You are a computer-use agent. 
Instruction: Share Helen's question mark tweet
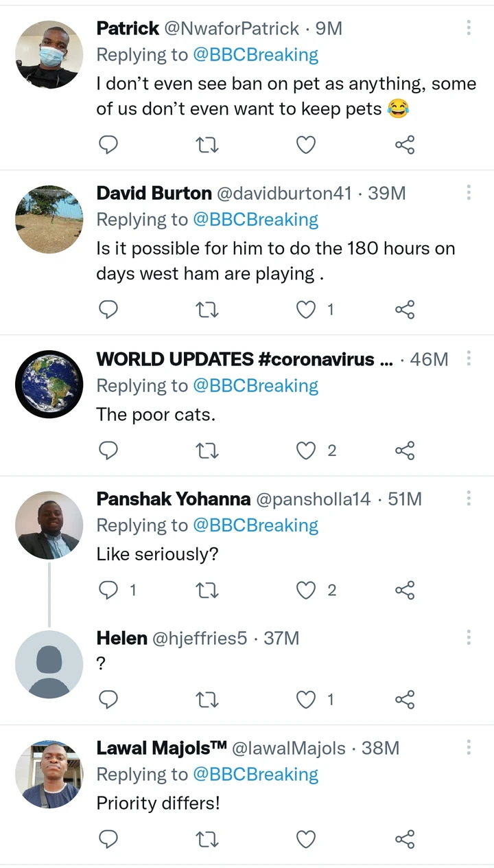405,699
